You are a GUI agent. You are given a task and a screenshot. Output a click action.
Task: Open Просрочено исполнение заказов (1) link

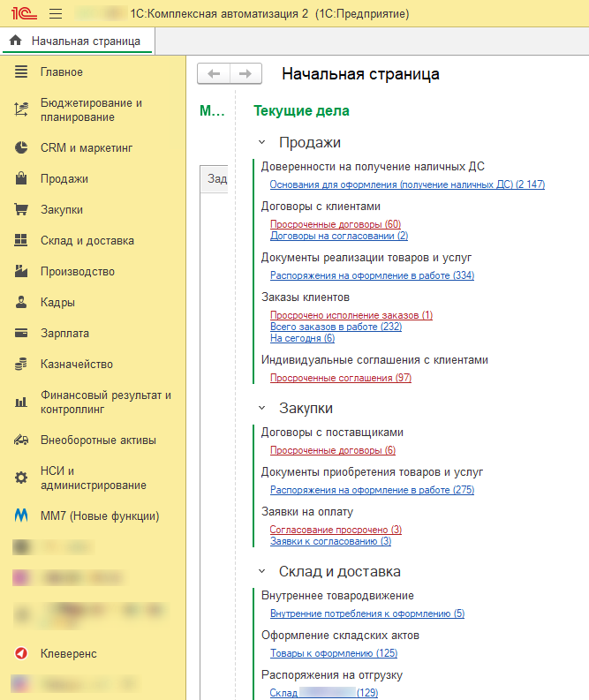tap(351, 315)
